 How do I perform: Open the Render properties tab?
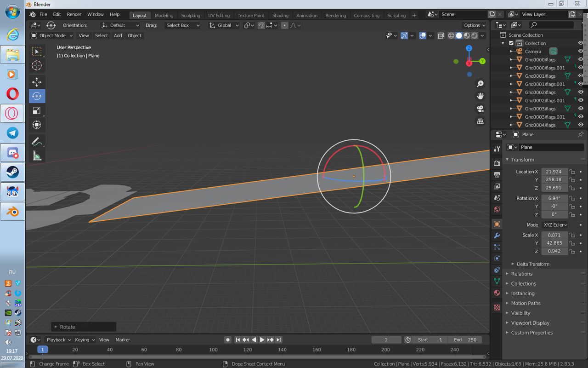click(x=497, y=163)
